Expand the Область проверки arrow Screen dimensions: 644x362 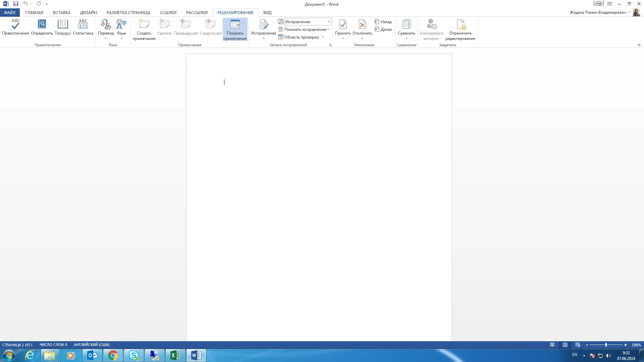323,37
